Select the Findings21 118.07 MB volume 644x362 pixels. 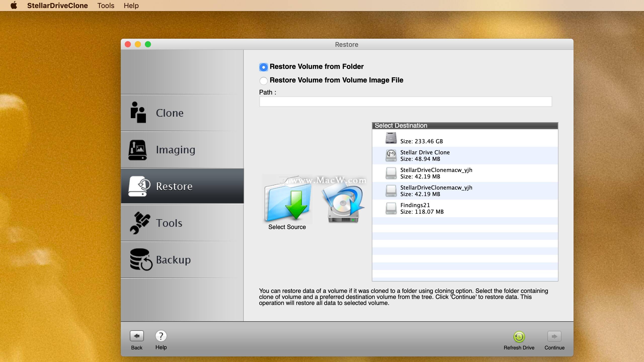point(465,208)
